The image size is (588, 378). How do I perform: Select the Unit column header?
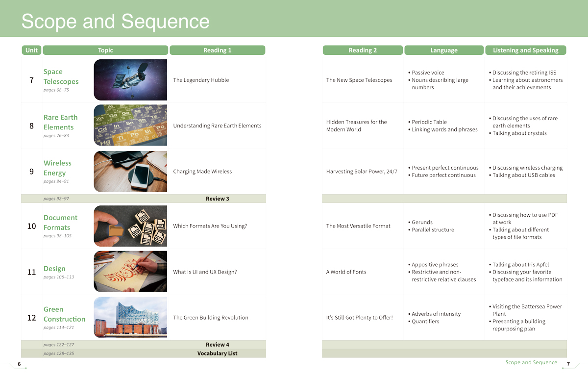31,50
